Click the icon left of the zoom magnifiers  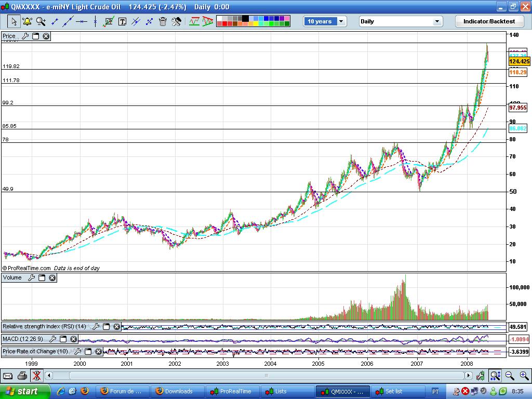click(x=480, y=376)
